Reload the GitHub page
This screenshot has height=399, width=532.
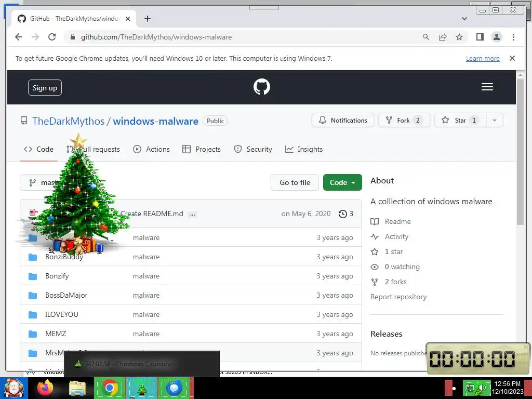tap(52, 37)
